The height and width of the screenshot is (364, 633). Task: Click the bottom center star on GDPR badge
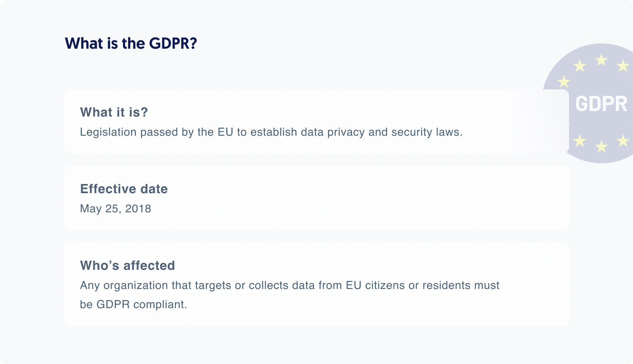[x=601, y=146]
